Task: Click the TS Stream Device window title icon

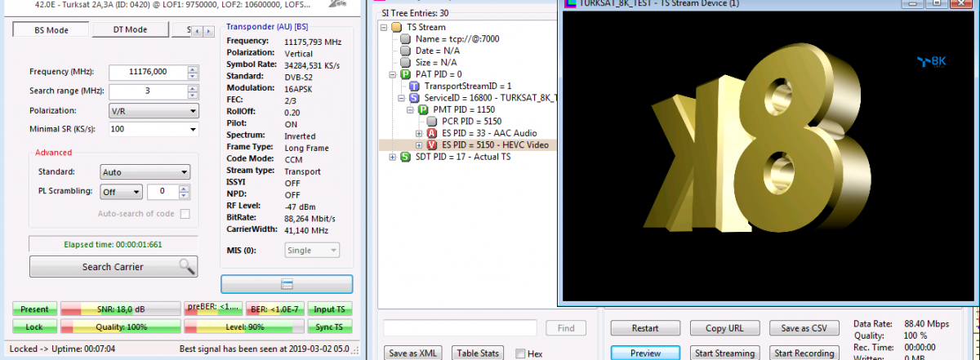Action: [x=569, y=3]
